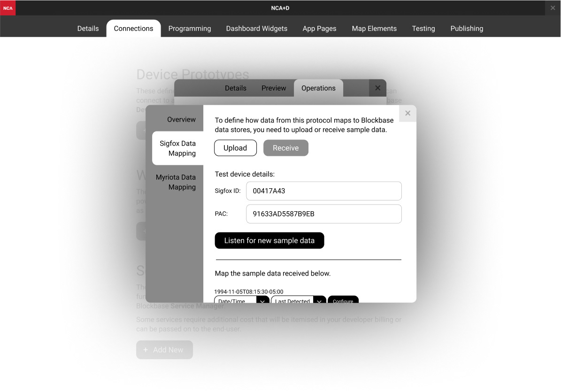
Task: Close the NCA+D application window
Action: 553,8
